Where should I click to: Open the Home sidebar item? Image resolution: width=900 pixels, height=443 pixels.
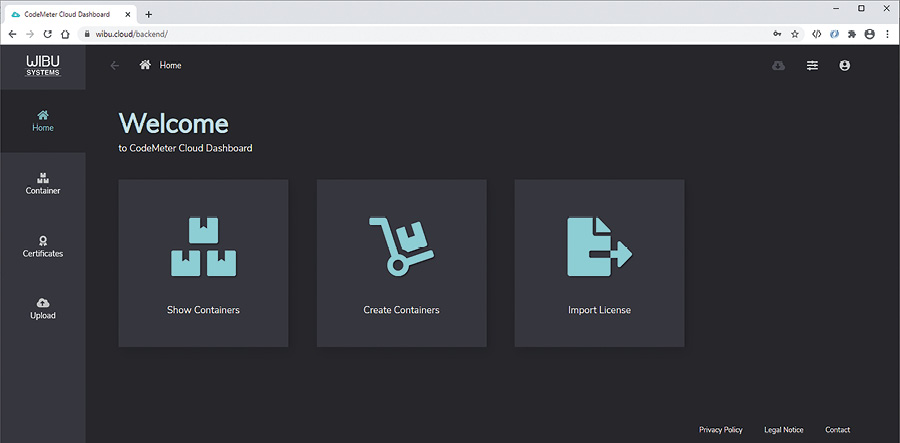[42, 121]
